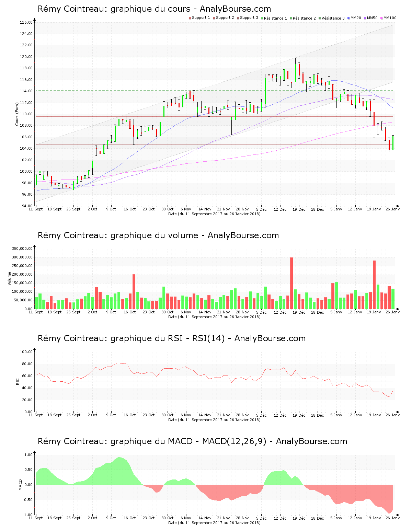Click the '100.00' value on RSI axis
Screen dimensions: 412x532
[26, 352]
